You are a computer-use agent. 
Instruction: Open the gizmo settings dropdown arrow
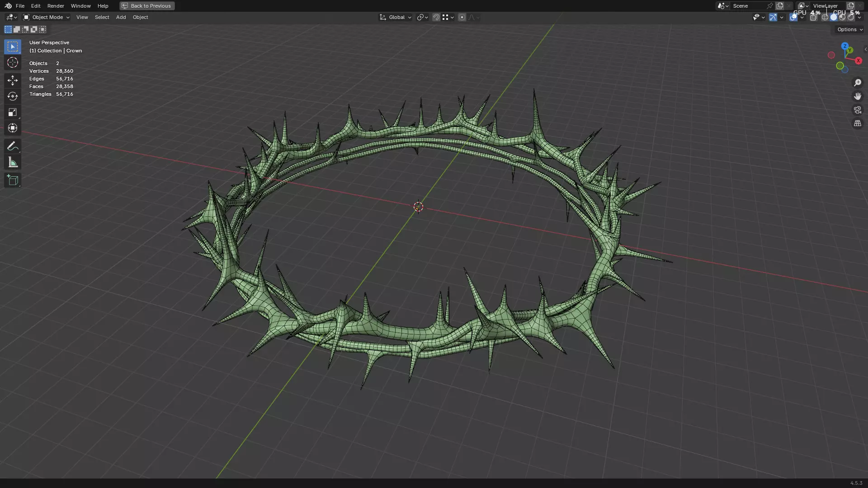pos(782,17)
